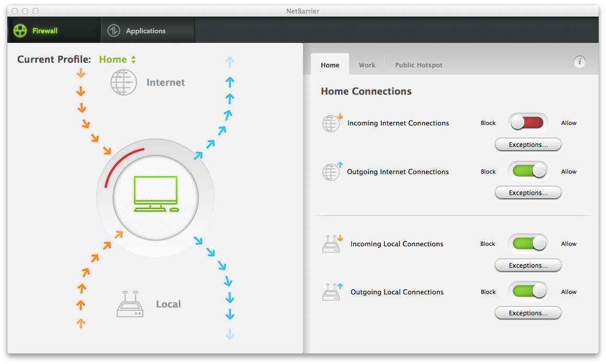Click the Home Connections heading
Screen dimensions: 606x364
(x=366, y=91)
